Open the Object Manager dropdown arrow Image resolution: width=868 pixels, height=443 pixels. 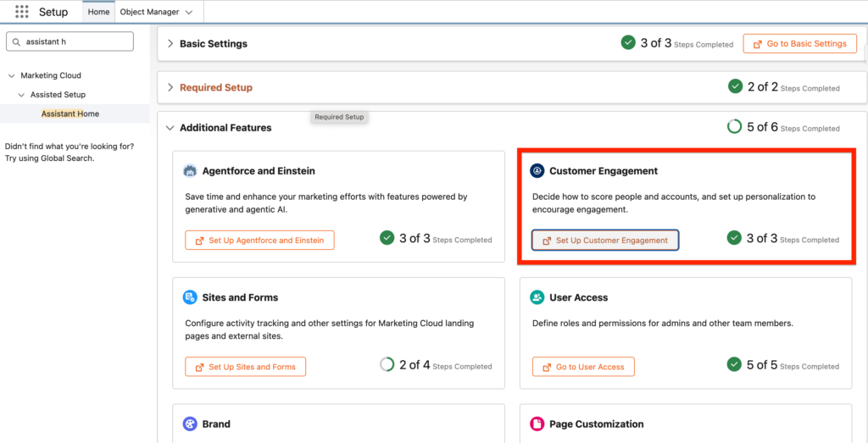pos(188,12)
